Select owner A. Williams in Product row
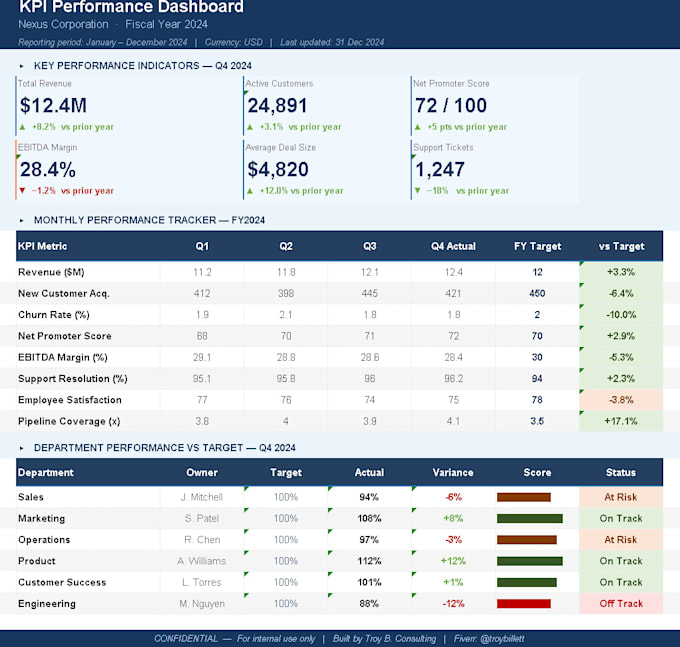Image resolution: width=680 pixels, height=647 pixels. pyautogui.click(x=202, y=561)
